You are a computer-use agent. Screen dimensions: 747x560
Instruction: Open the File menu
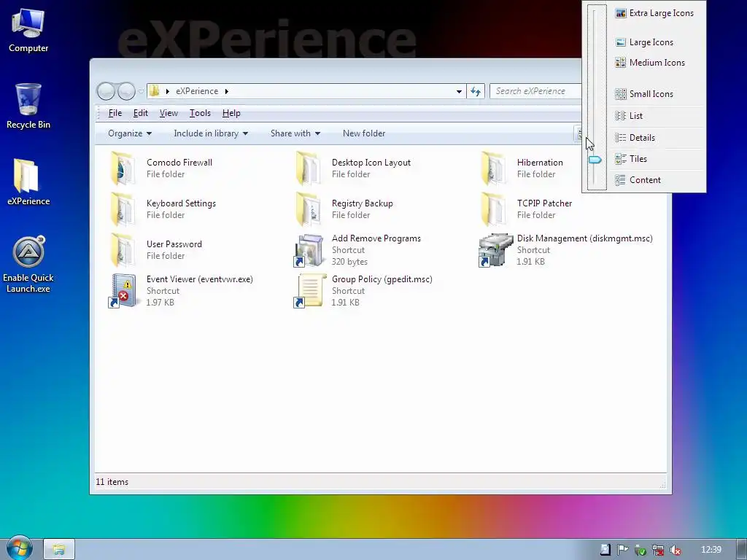(x=115, y=113)
